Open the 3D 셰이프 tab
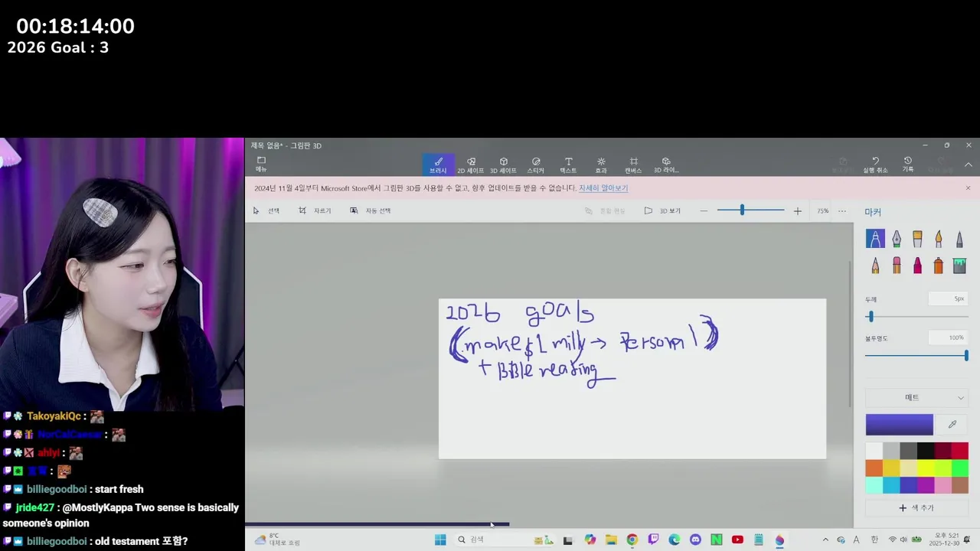Image resolution: width=980 pixels, height=551 pixels. click(503, 165)
